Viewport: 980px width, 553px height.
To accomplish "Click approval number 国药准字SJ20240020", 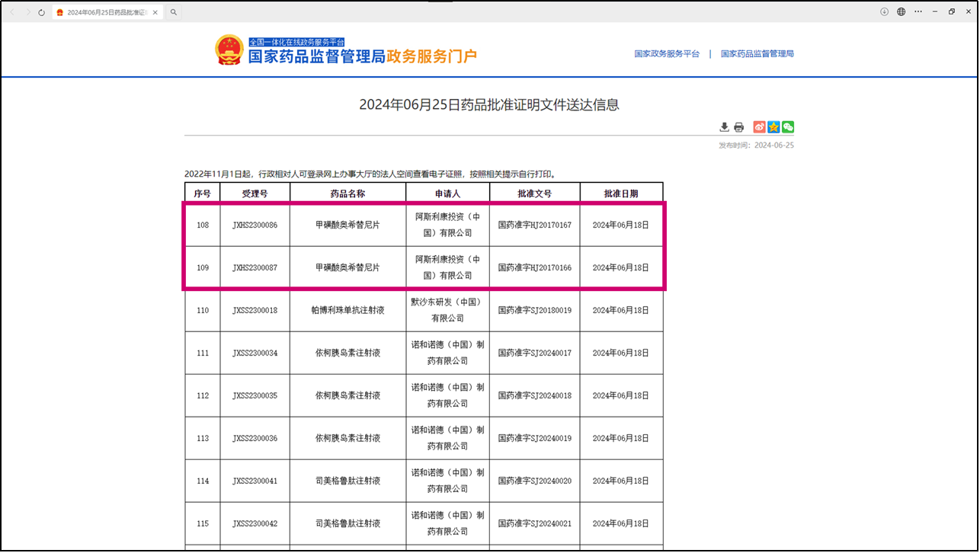I will pyautogui.click(x=534, y=481).
